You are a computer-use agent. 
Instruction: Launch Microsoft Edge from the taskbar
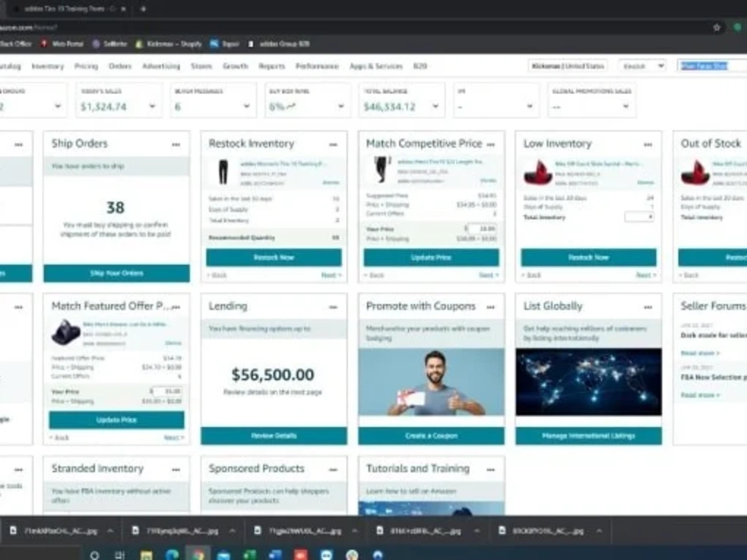(x=172, y=555)
